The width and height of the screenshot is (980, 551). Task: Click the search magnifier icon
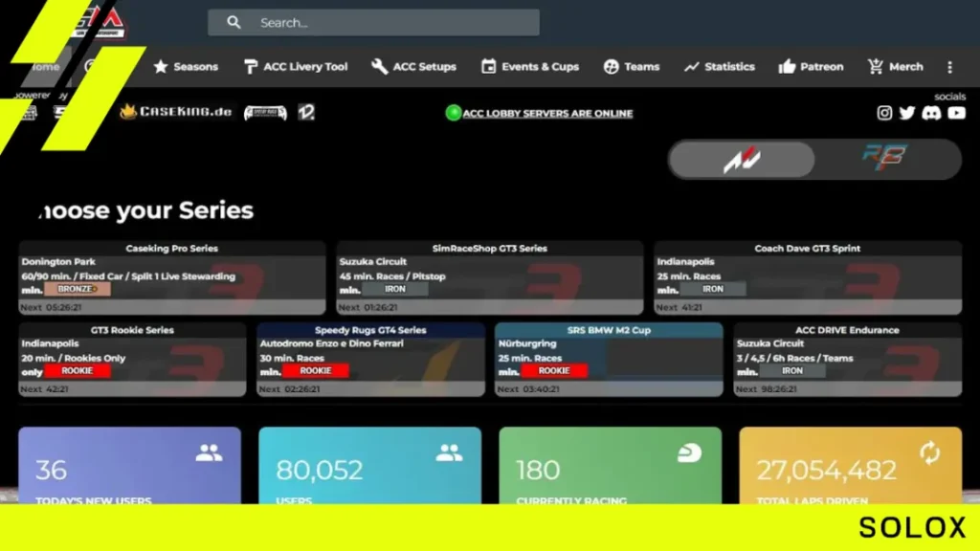coord(234,23)
